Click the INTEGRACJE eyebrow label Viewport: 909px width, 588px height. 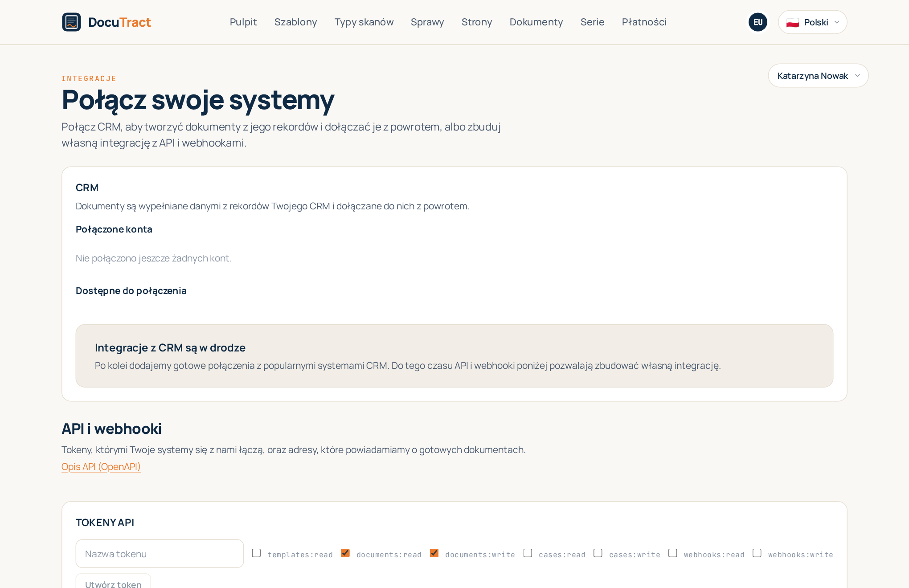[x=89, y=79]
